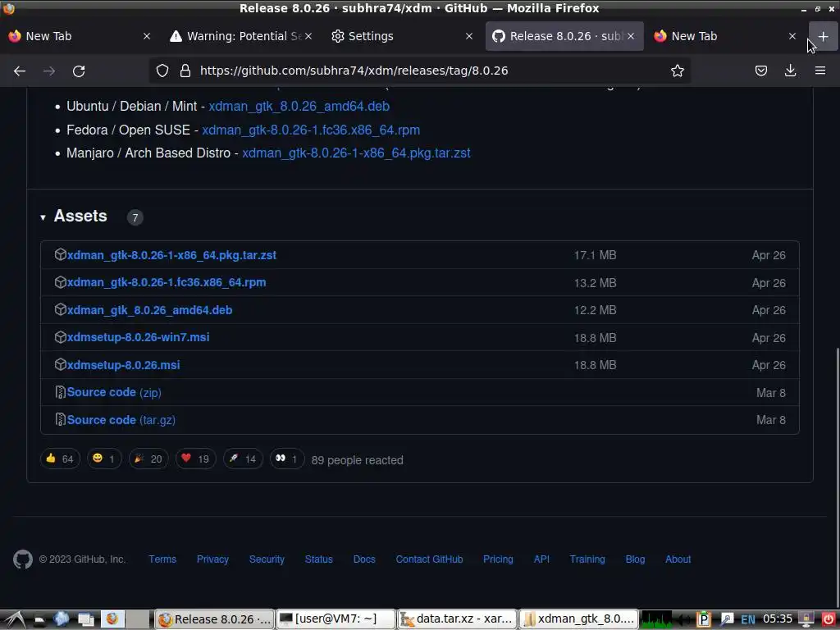The width and height of the screenshot is (840, 630).
Task: Click package icon beside xdman_gtk_8.0.26_amd64.deb asset
Action: 61,309
